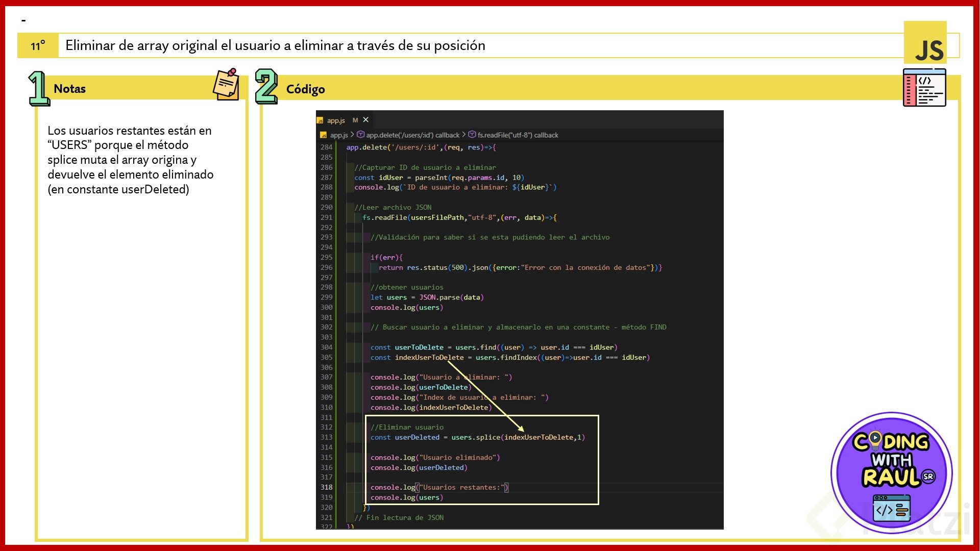Click the sticky note icon beside Notas
This screenshot has width=980, height=551.
[x=226, y=84]
